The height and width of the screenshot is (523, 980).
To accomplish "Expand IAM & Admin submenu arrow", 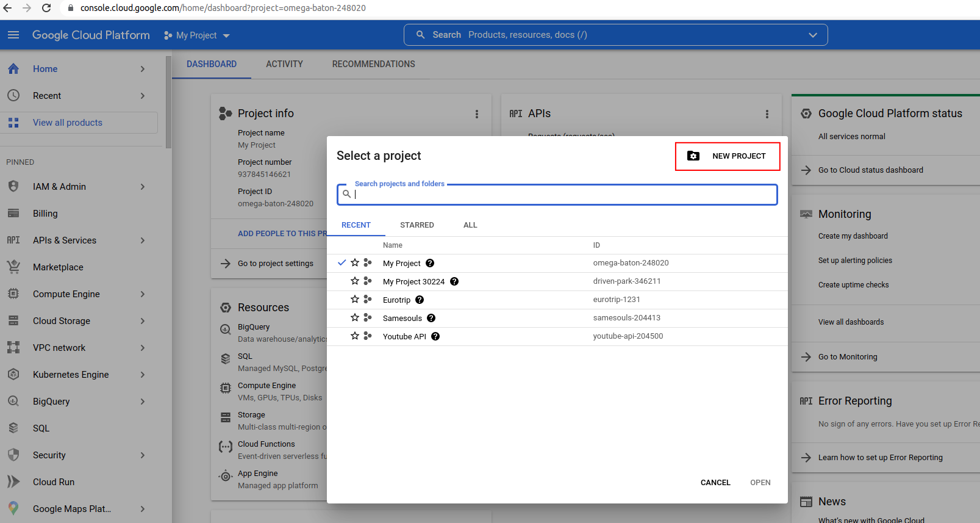I will tap(143, 187).
